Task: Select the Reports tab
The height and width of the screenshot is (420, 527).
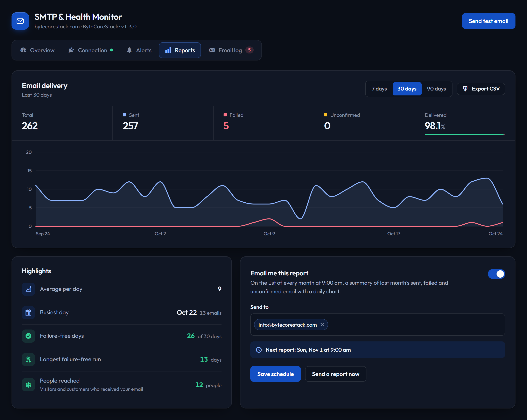Action: [x=180, y=50]
